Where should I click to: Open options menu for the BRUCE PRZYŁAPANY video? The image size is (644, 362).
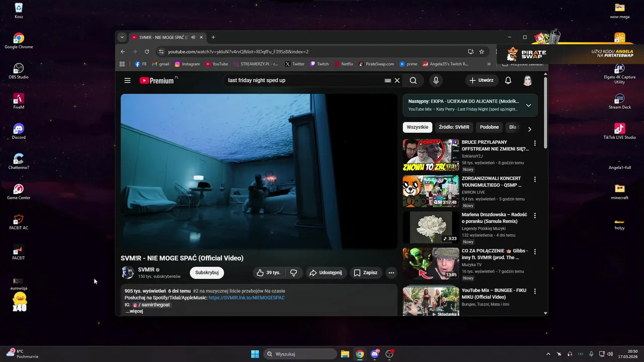535,143
